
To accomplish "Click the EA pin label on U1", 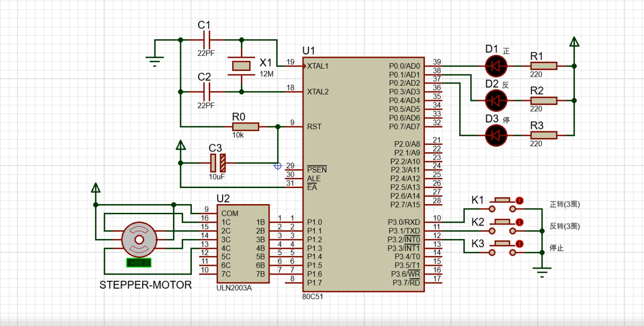I will (x=312, y=187).
